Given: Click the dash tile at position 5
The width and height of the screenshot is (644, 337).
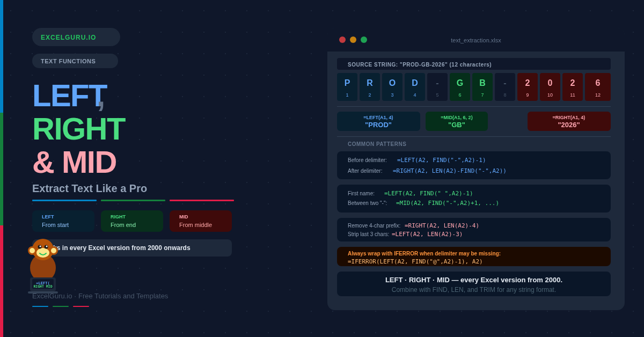Looking at the screenshot, I should pyautogui.click(x=437, y=87).
